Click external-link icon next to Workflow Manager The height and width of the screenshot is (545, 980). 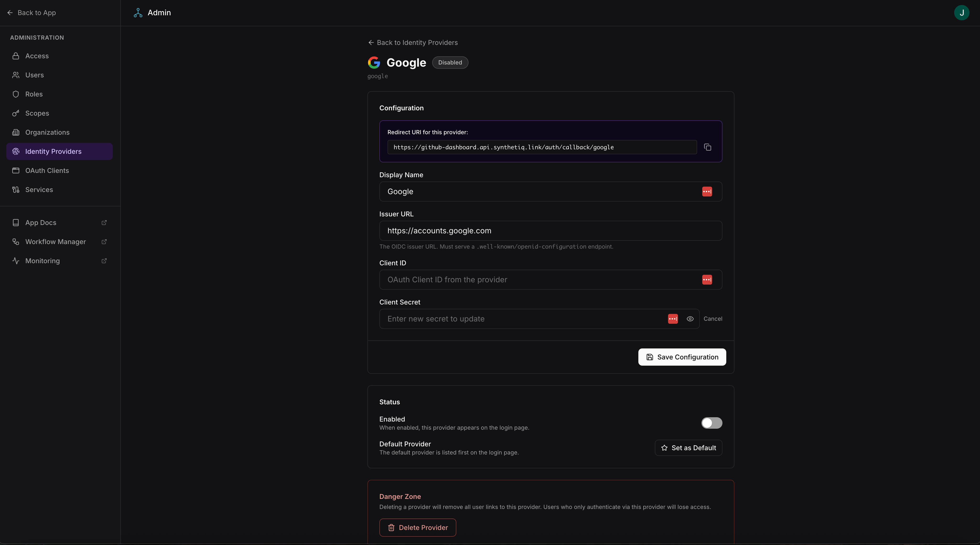pyautogui.click(x=104, y=241)
